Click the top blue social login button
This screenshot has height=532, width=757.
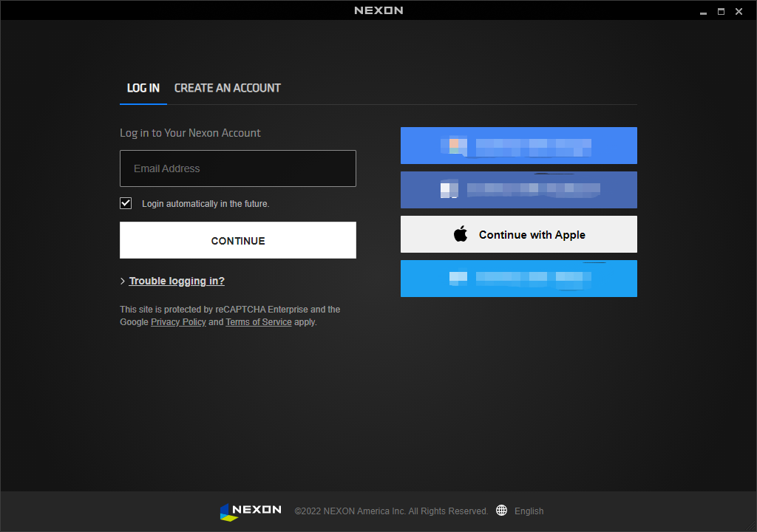click(x=519, y=146)
